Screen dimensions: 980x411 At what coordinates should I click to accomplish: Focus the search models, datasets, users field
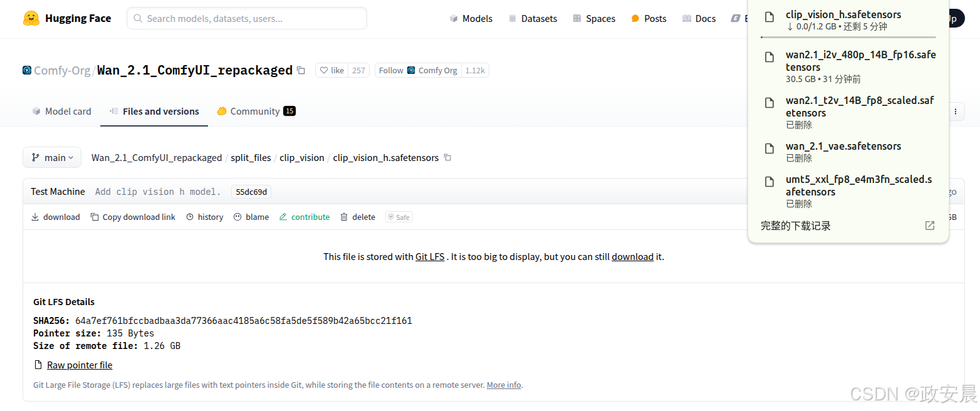(x=247, y=18)
